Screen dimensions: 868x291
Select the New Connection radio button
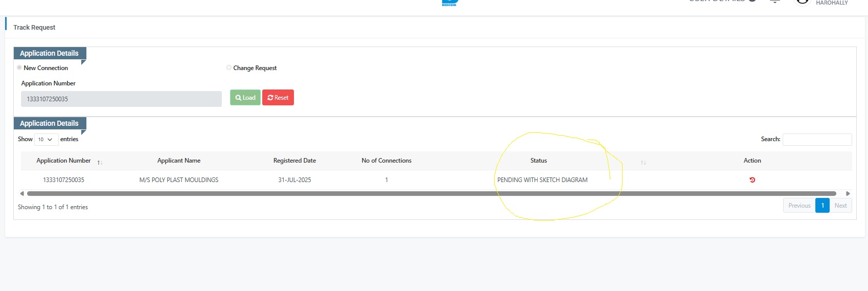(19, 68)
